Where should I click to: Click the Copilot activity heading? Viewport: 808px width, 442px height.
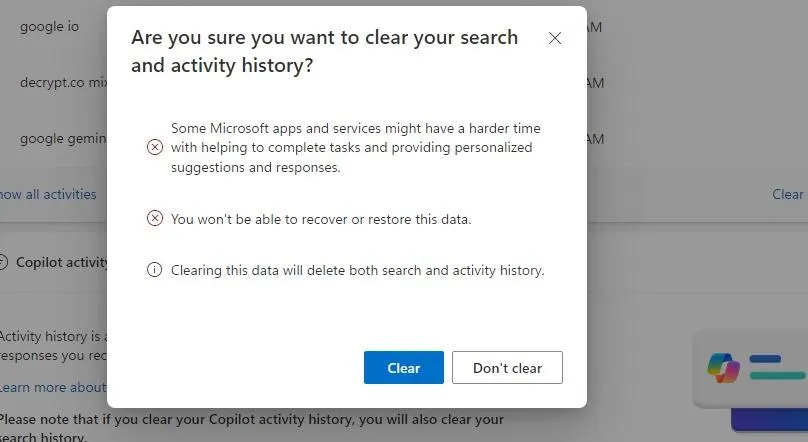62,262
